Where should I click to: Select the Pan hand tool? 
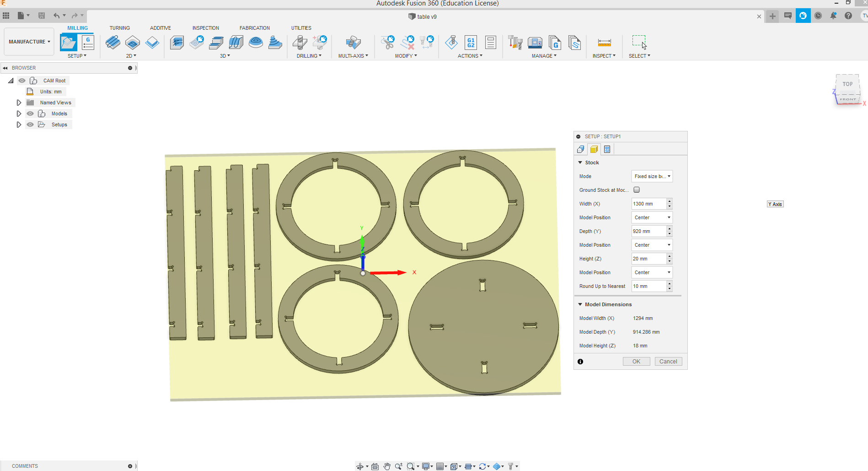(387, 466)
